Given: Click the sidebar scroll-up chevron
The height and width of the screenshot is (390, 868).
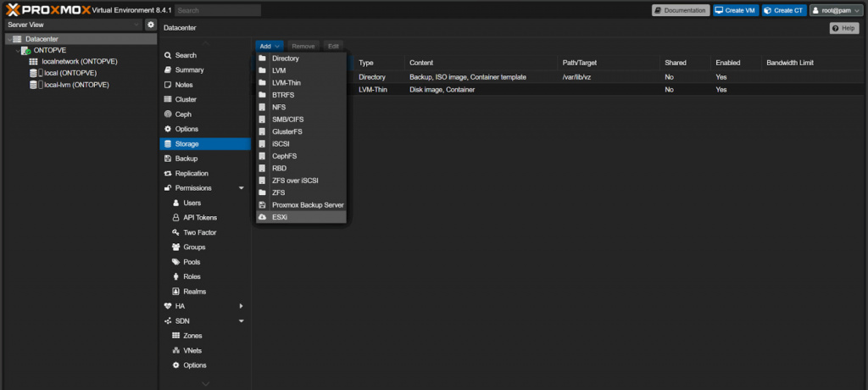Looking at the screenshot, I should [x=205, y=43].
